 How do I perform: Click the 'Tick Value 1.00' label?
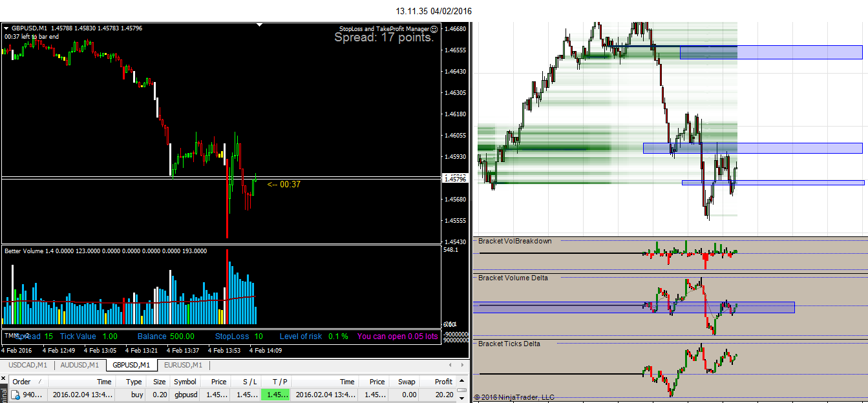pyautogui.click(x=89, y=336)
